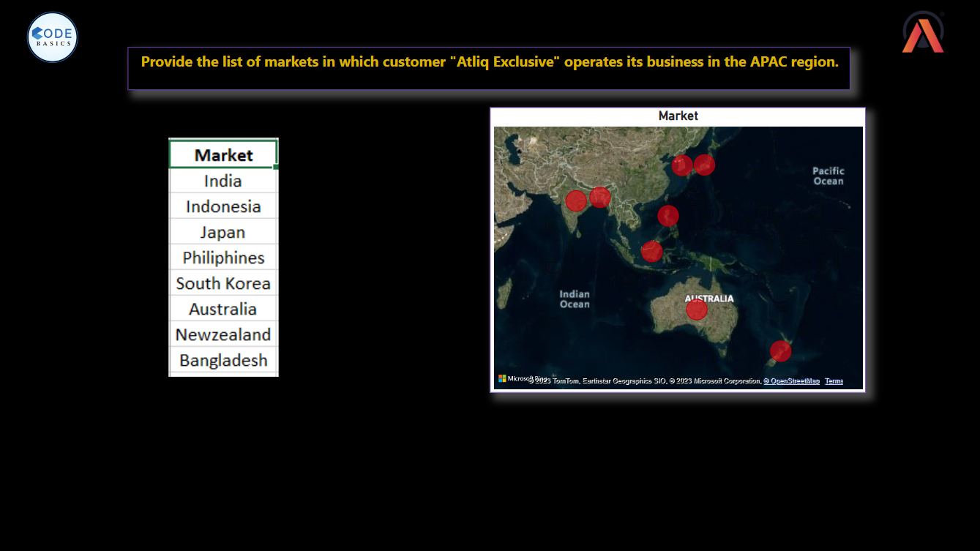Click the AtliQ logo icon
980x551 pixels.
click(923, 34)
